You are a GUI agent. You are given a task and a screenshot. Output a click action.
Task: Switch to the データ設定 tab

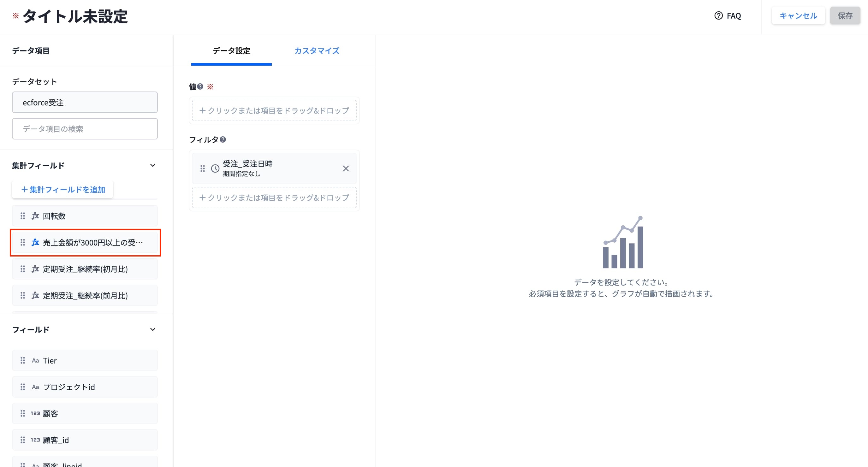pyautogui.click(x=231, y=51)
